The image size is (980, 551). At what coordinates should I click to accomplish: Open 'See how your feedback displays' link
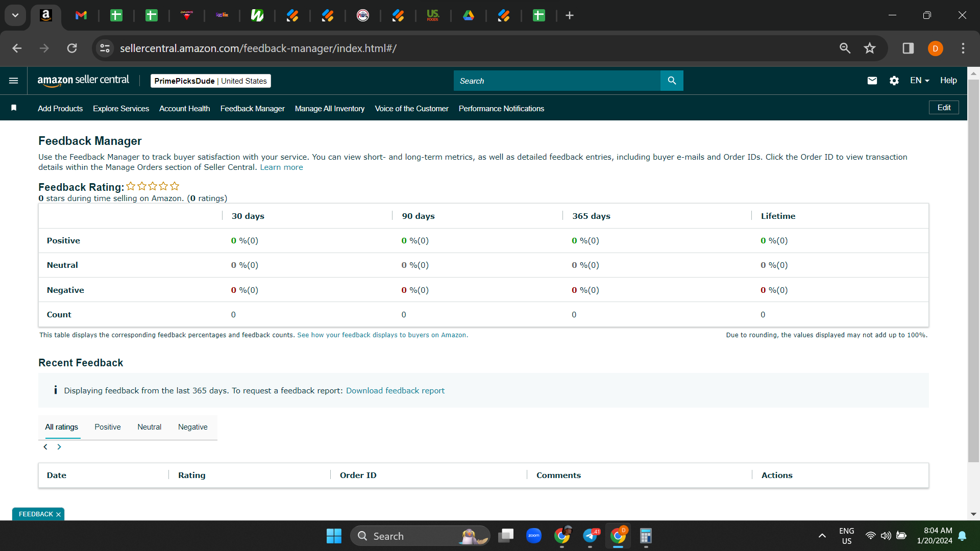tap(382, 335)
